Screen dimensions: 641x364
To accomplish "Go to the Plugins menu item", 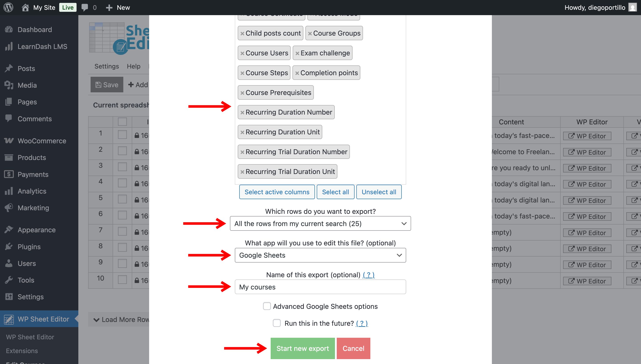I will 29,247.
